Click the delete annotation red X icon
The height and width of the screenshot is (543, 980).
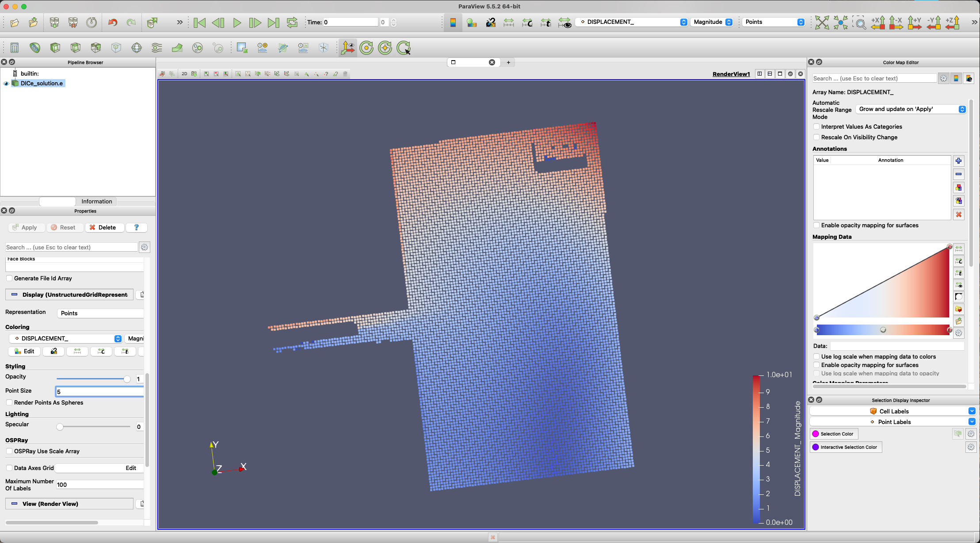point(958,214)
